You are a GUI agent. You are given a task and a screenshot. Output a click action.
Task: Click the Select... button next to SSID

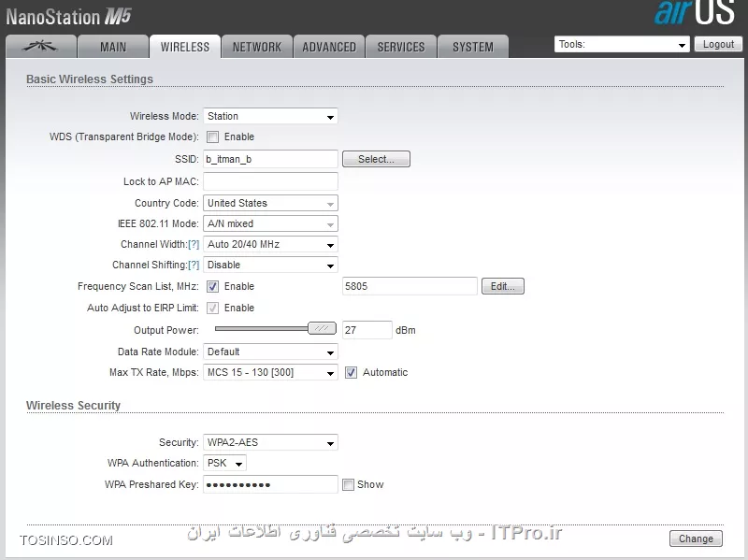pyautogui.click(x=377, y=159)
